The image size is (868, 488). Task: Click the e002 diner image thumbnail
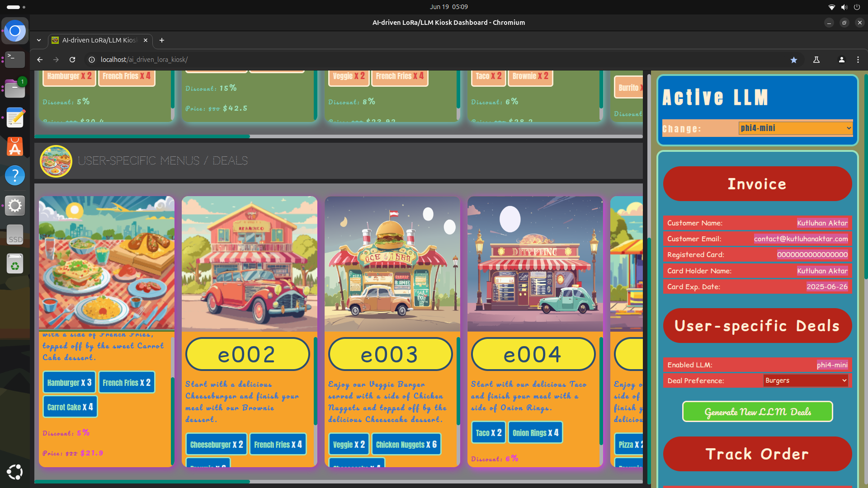(249, 263)
